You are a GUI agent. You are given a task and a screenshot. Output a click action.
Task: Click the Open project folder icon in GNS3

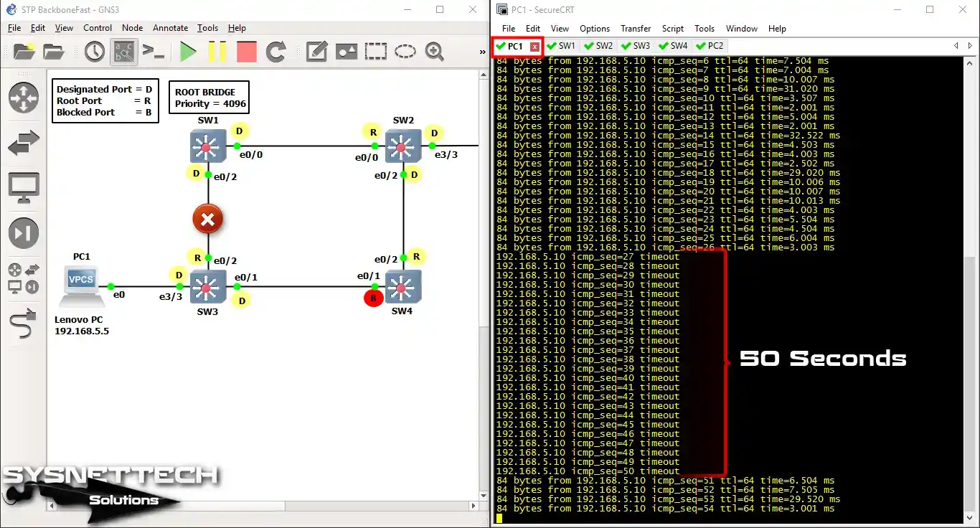pos(54,51)
